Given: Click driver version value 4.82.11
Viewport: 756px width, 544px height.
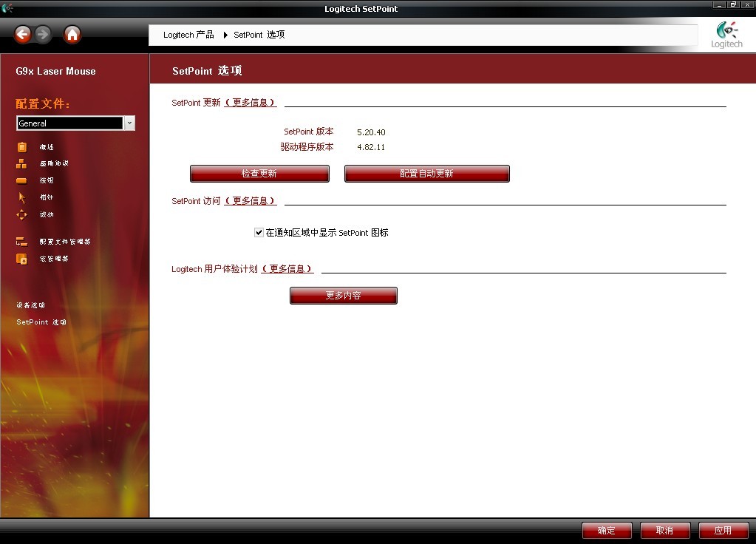Looking at the screenshot, I should point(371,147).
